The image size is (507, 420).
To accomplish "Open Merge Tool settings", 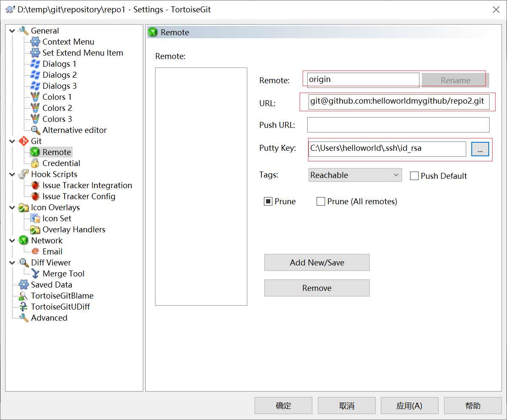I will click(63, 273).
